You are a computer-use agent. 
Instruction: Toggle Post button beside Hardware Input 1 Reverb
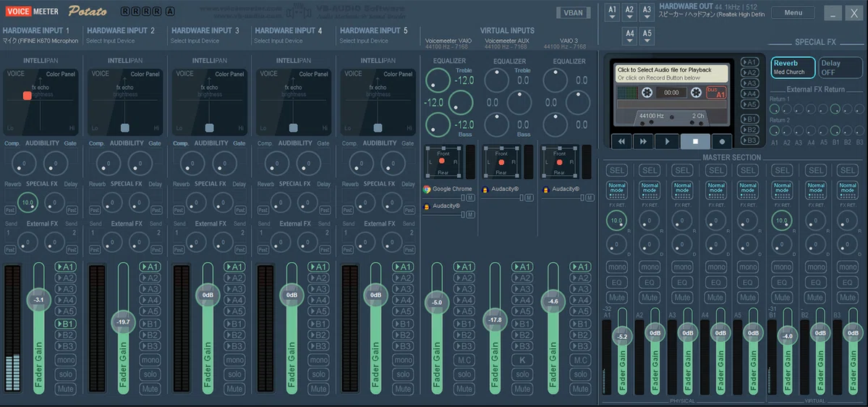point(10,210)
